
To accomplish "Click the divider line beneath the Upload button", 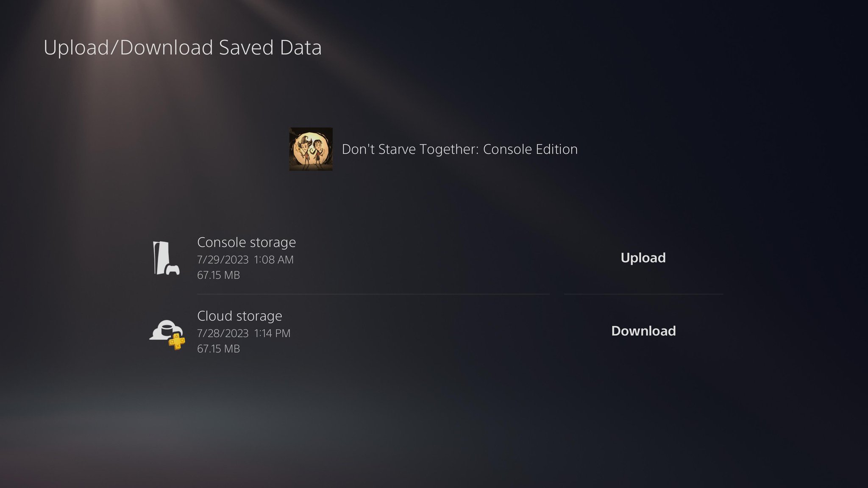I will point(643,294).
